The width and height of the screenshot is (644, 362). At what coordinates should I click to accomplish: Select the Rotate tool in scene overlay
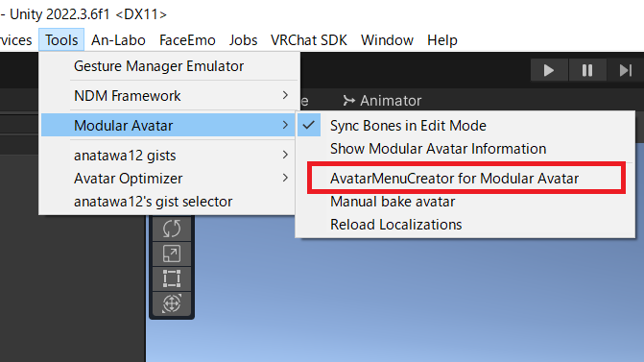point(171,229)
